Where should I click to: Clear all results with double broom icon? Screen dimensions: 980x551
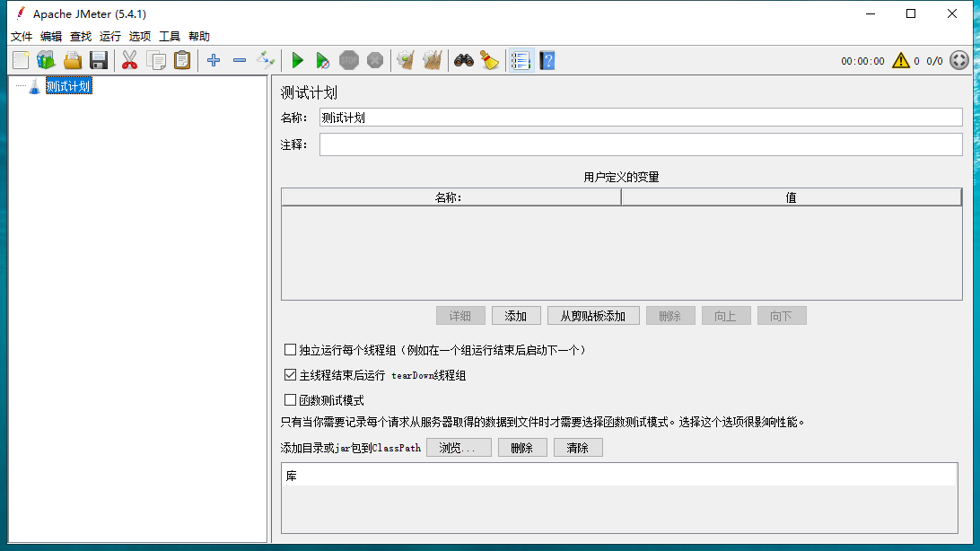432,61
